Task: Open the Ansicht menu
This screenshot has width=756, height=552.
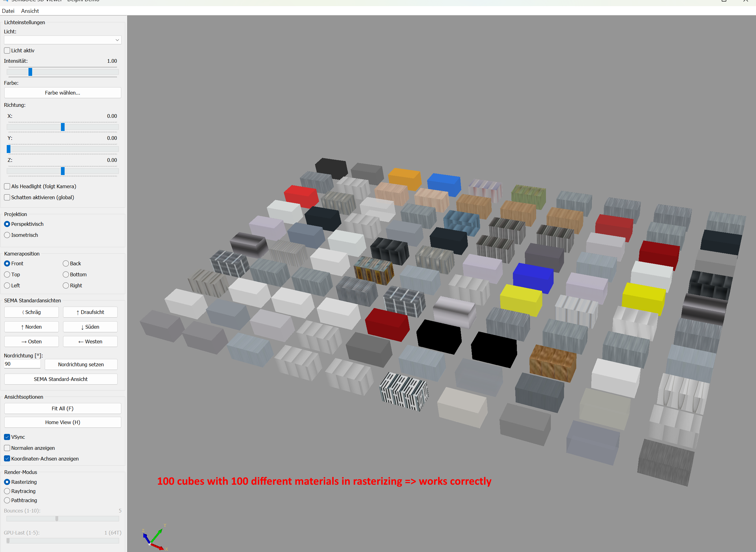Action: click(x=30, y=11)
